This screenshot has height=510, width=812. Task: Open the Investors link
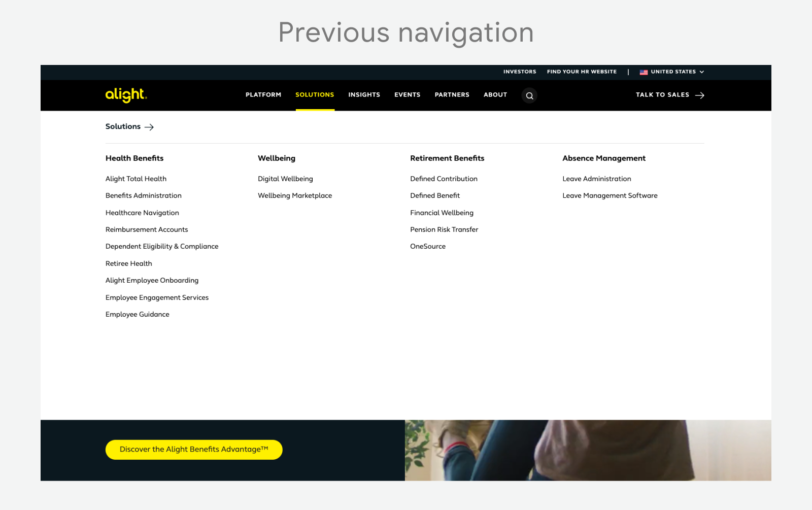519,72
